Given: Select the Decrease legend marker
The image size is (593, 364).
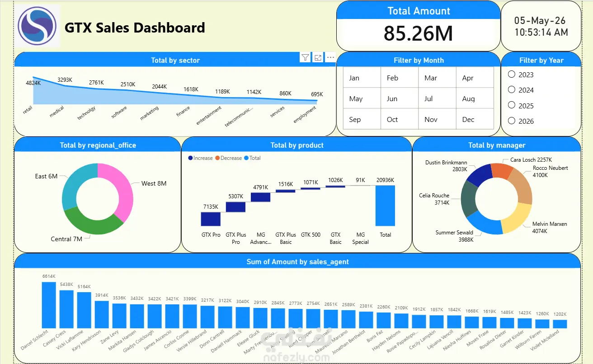Looking at the screenshot, I should (x=217, y=158).
